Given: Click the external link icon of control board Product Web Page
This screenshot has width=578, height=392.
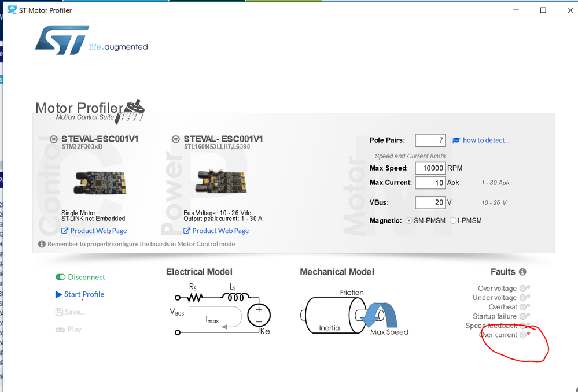Looking at the screenshot, I should click(64, 231).
